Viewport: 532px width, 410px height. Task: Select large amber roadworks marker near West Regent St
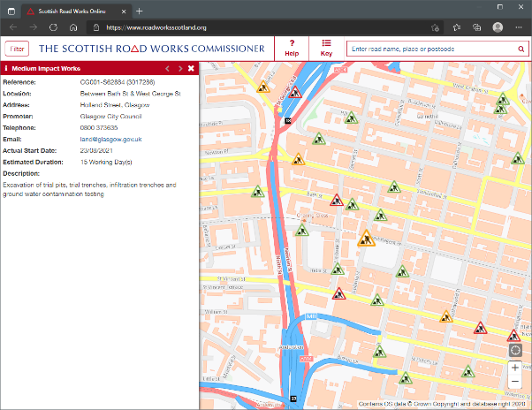[366, 238]
